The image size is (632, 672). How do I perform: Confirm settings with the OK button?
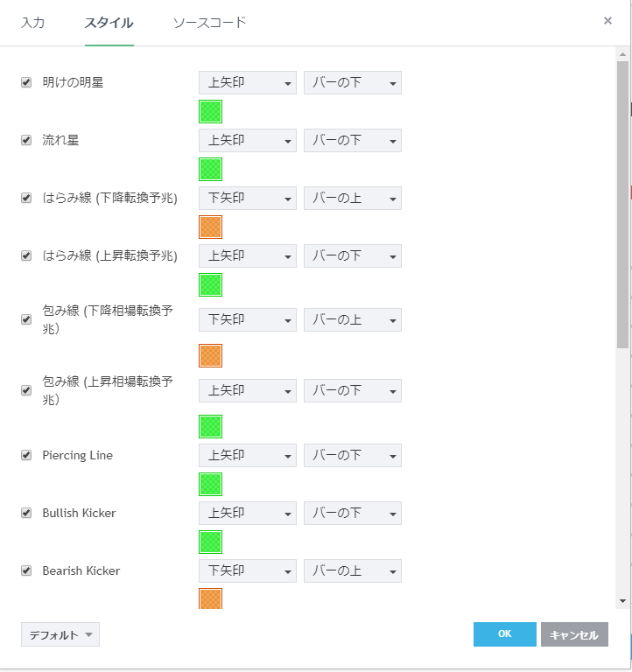pyautogui.click(x=504, y=634)
